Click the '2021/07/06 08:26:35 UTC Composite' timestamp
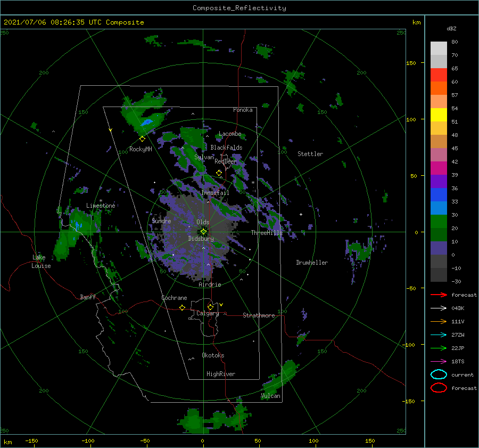This screenshot has width=479, height=448. pyautogui.click(x=74, y=22)
